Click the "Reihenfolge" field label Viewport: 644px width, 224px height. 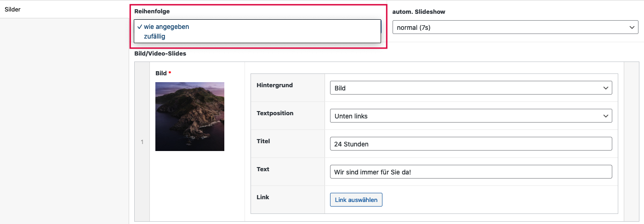(x=152, y=11)
